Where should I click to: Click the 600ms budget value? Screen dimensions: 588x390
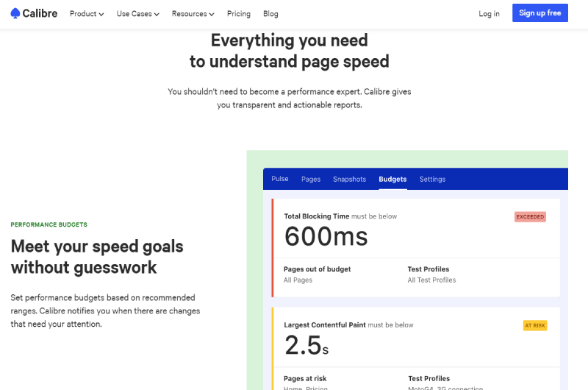326,236
